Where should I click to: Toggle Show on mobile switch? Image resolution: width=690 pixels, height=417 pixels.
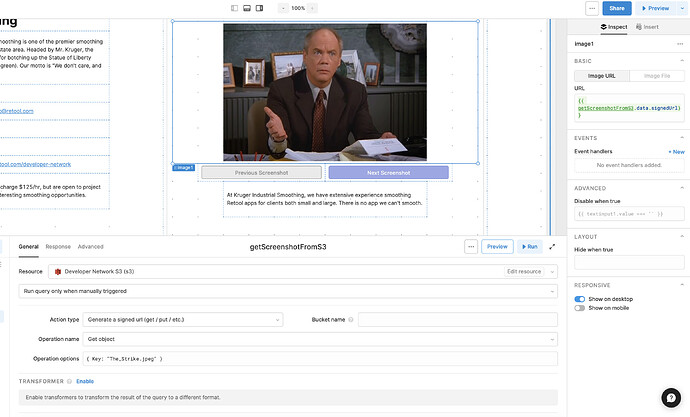click(580, 308)
